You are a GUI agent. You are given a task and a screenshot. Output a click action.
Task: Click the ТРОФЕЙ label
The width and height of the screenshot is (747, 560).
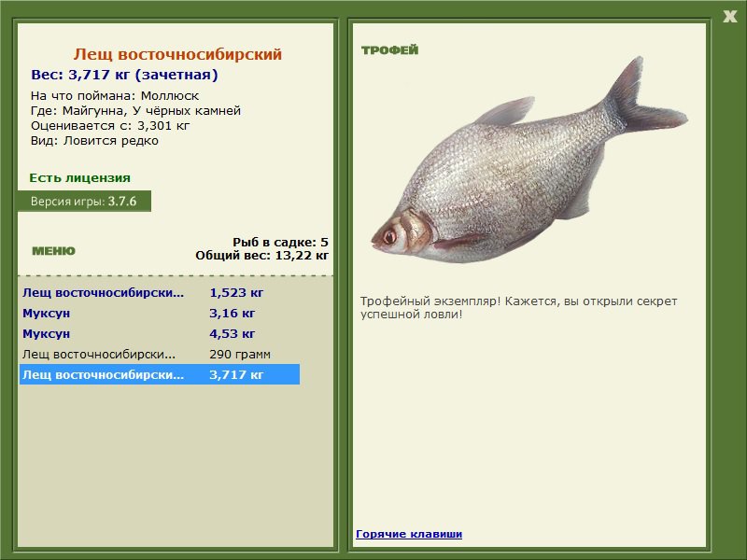(x=389, y=50)
